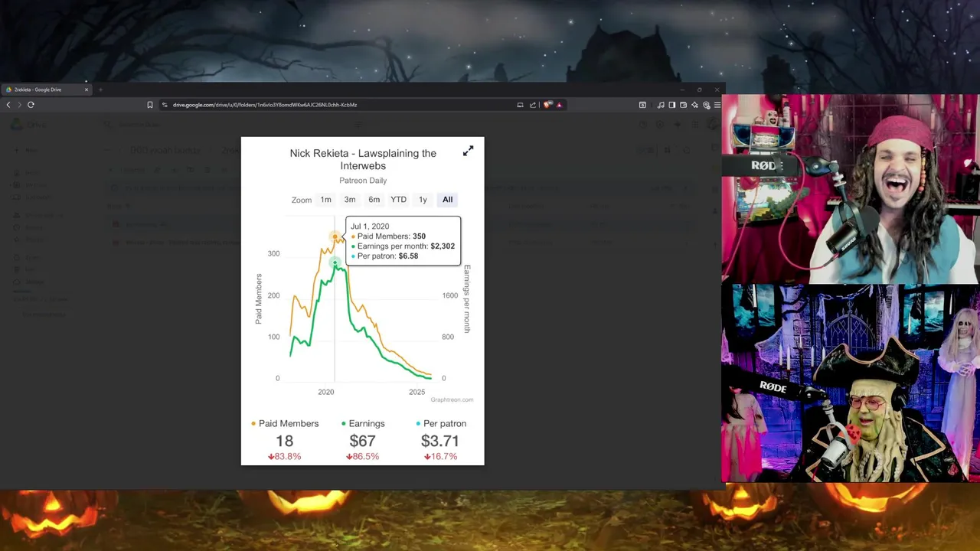The width and height of the screenshot is (980, 551).
Task: Click the green Earnings point marker
Action: (x=335, y=263)
